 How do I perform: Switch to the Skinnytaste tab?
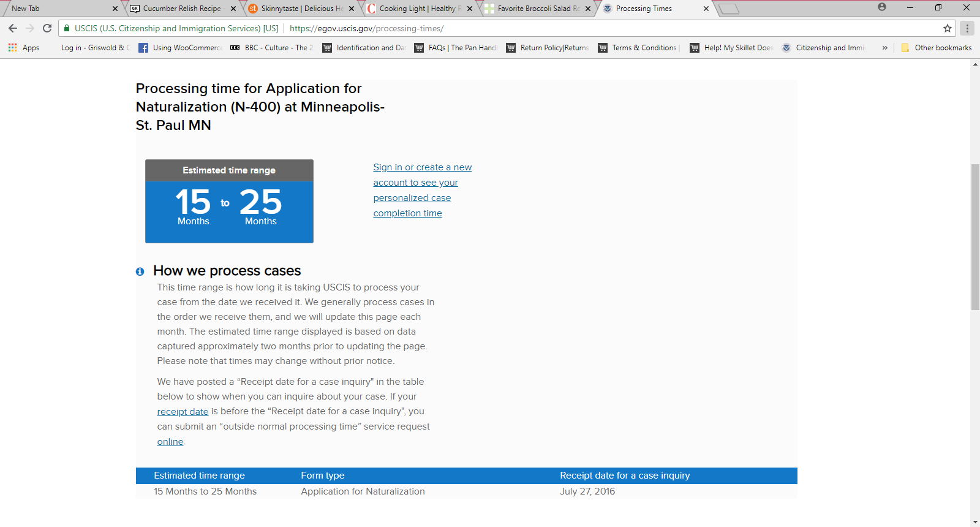(x=300, y=9)
